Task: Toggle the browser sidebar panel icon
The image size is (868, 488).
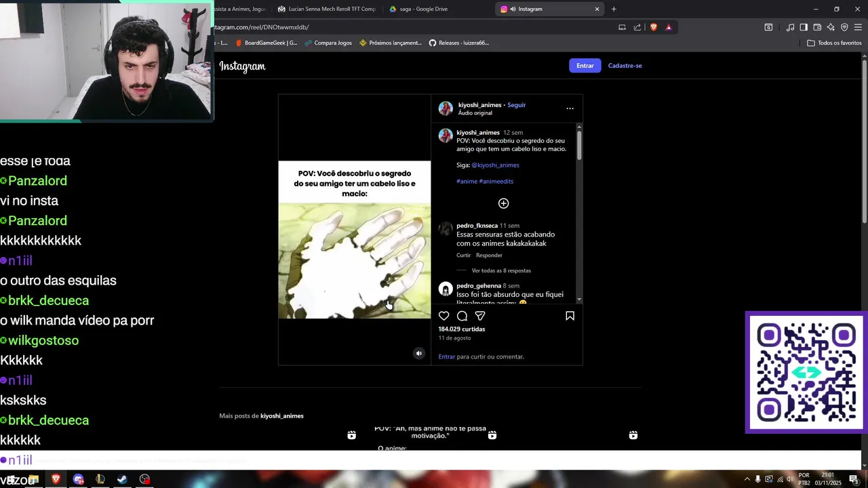Action: coord(804,27)
